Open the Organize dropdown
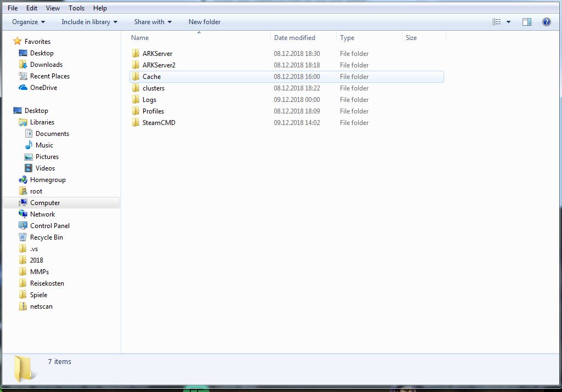The image size is (562, 392). point(29,22)
